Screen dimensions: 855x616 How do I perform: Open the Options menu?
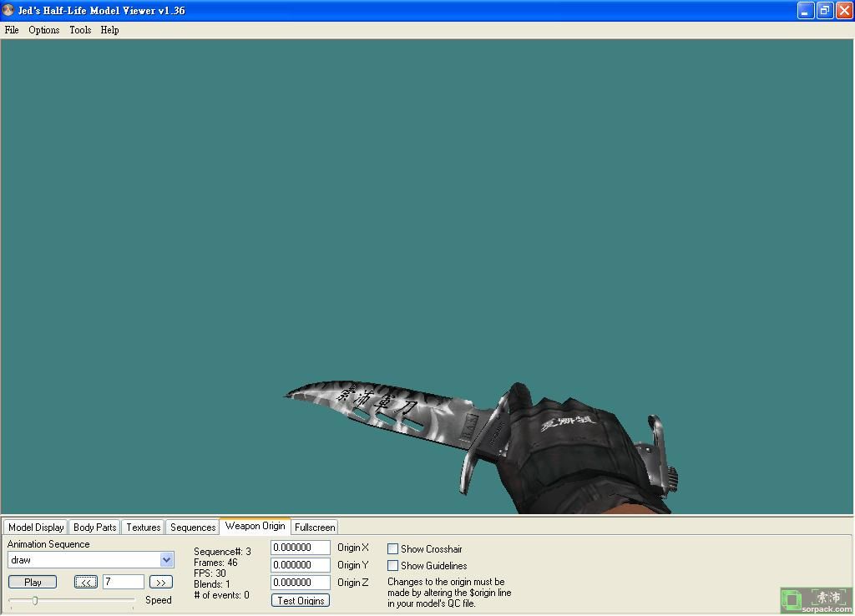44,30
